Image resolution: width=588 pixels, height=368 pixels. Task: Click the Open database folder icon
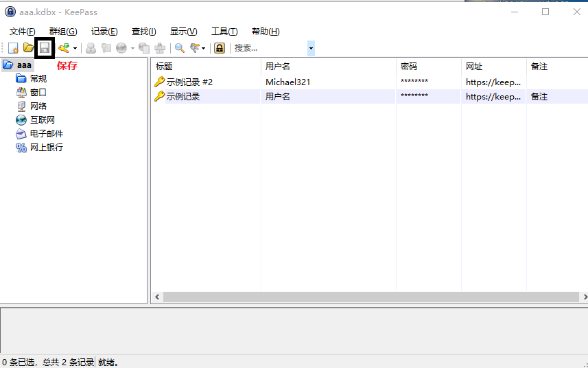29,47
